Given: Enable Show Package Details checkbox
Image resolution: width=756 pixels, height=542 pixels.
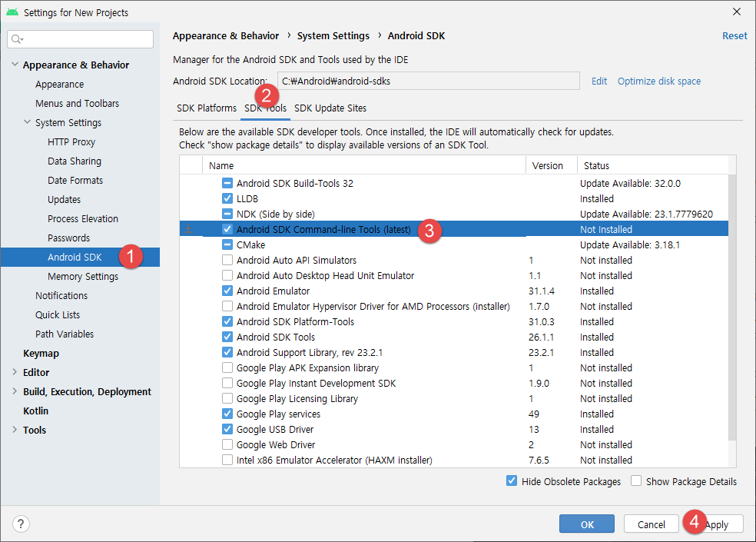Looking at the screenshot, I should tap(636, 481).
